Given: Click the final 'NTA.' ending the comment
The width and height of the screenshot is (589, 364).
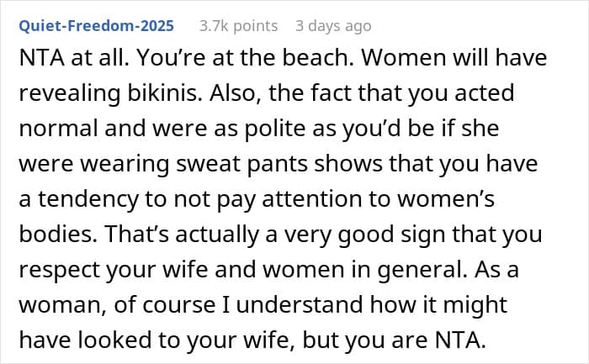Looking at the screenshot, I should pos(460,340).
